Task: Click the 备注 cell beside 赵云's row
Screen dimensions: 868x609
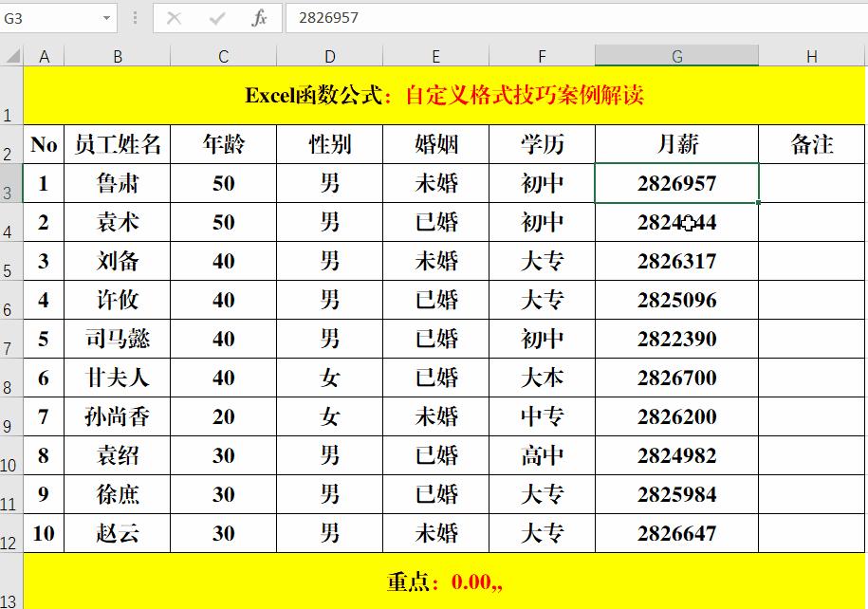Action: 811,533
